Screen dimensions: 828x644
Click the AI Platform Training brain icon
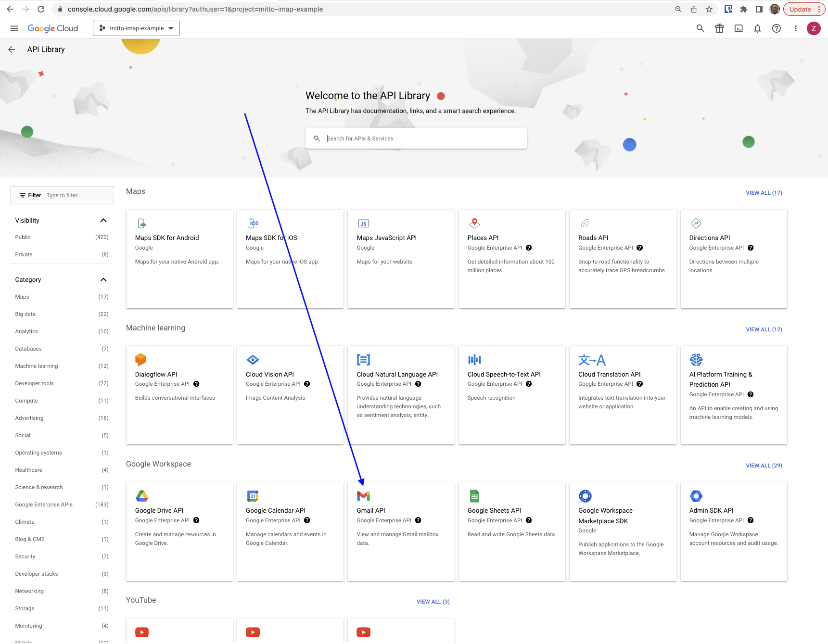coord(696,360)
